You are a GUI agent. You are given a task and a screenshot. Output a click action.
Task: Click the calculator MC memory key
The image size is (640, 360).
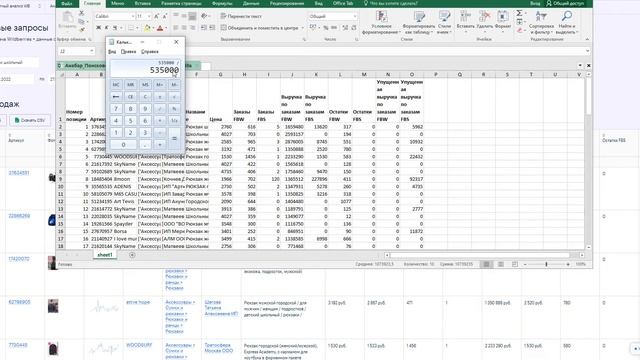point(116,84)
